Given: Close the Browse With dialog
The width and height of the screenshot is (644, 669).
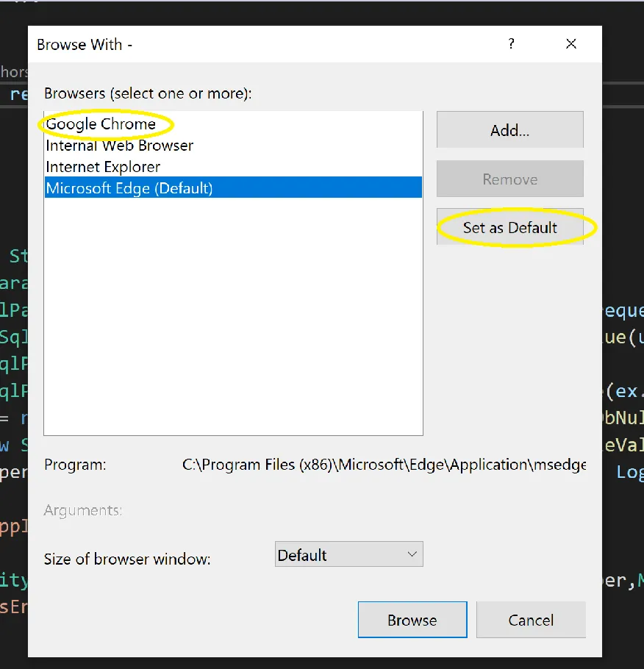Looking at the screenshot, I should 570,43.
